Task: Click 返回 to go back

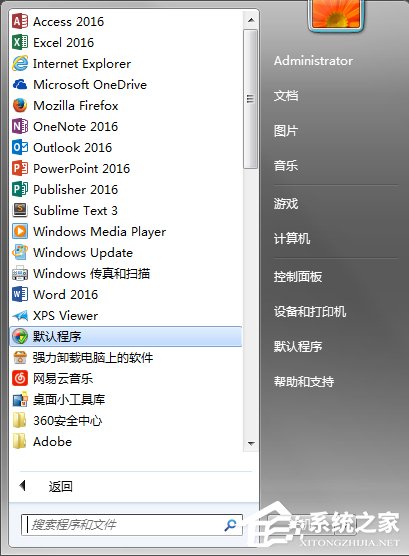Action: coord(60,486)
